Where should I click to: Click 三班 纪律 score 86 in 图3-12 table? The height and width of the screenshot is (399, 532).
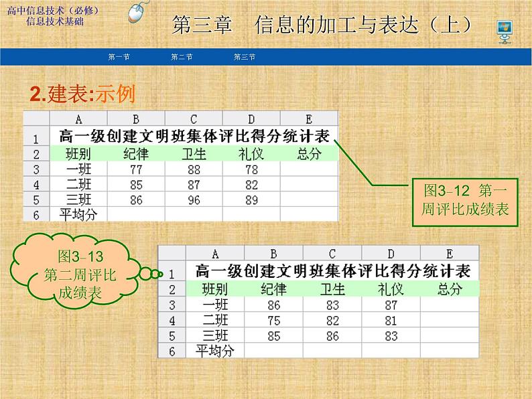click(136, 199)
